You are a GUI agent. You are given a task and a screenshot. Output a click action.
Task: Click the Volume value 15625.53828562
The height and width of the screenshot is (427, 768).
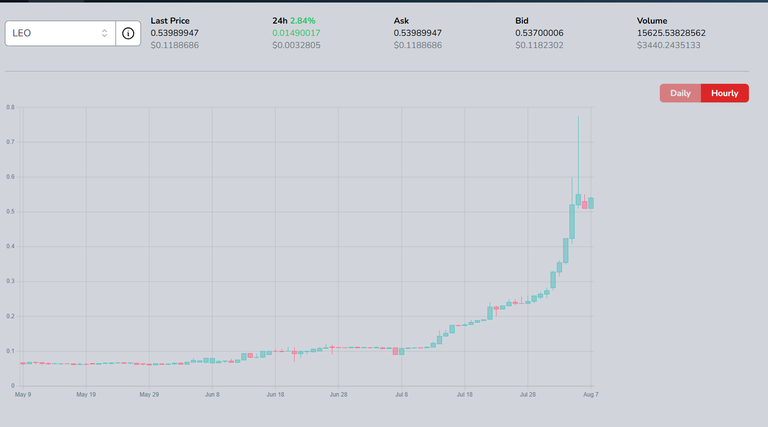pyautogui.click(x=671, y=33)
